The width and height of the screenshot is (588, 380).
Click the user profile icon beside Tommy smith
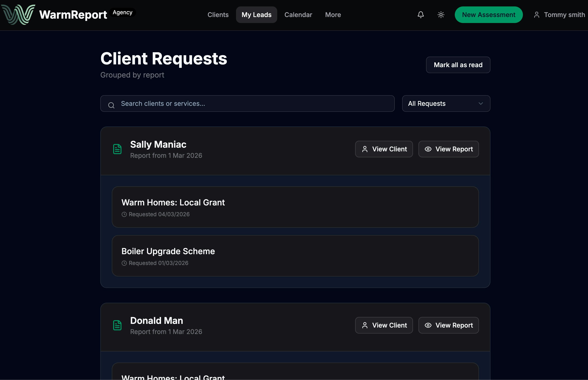[536, 15]
